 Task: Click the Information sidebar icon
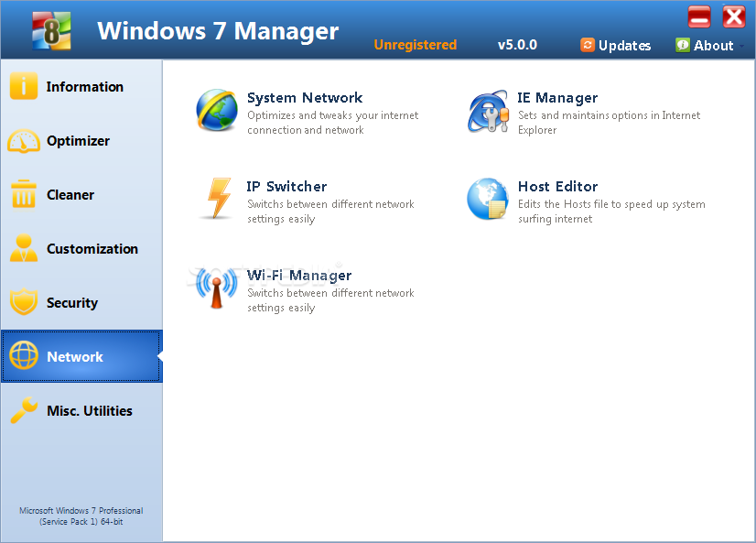[23, 86]
